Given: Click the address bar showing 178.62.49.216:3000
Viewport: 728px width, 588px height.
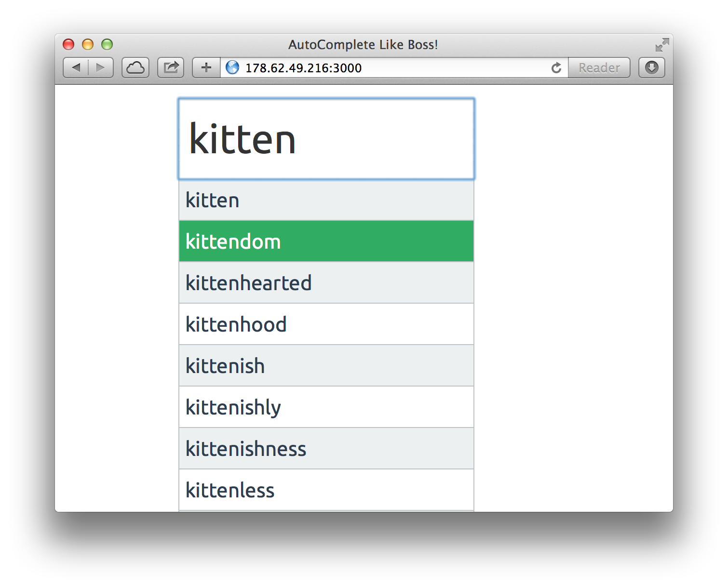Looking at the screenshot, I should pyautogui.click(x=394, y=67).
